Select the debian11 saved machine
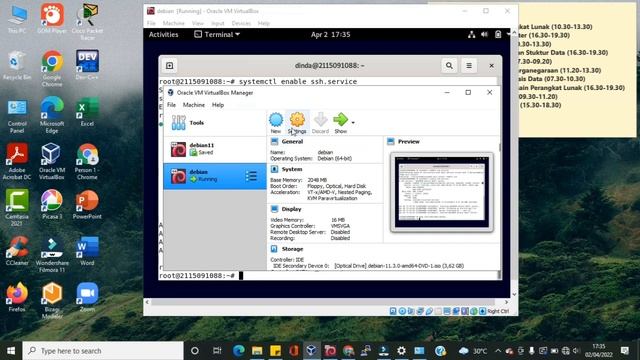This screenshot has width=640, height=360. [215, 149]
